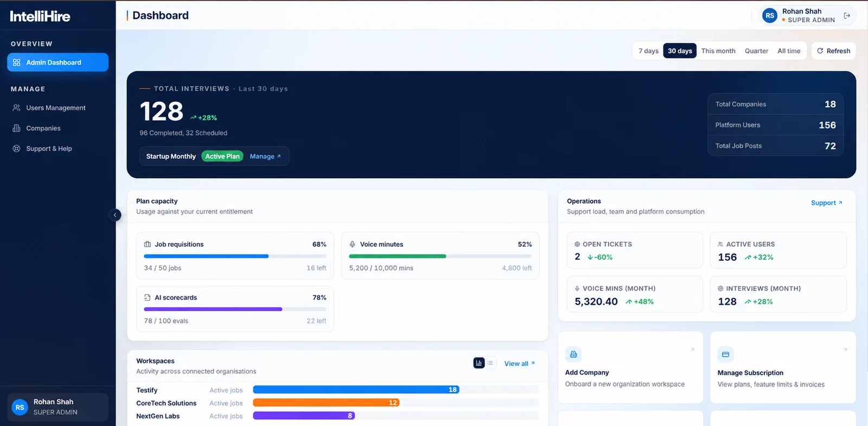Open the Manage Subscription card
Viewport: 868px width, 426px height.
tap(783, 367)
